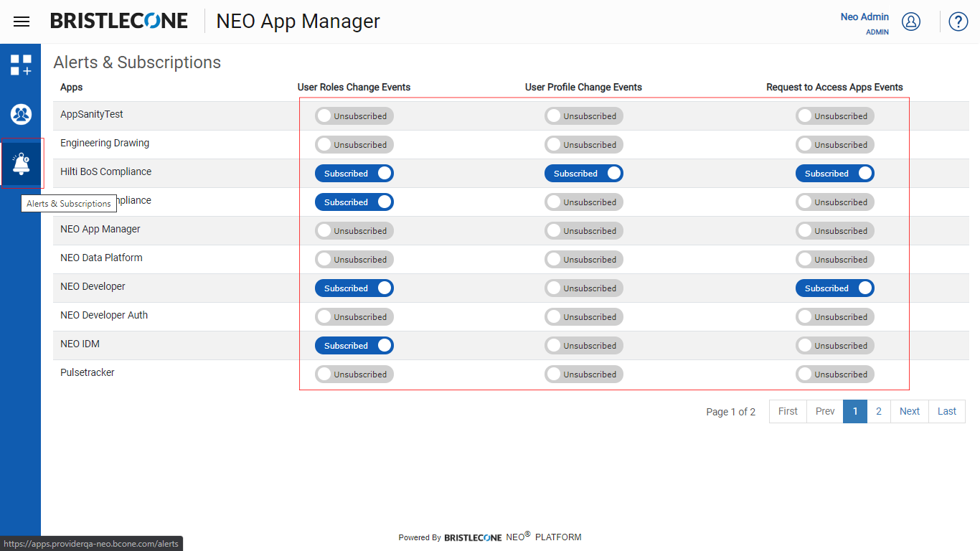Subscribe Pulsetracker User Profile events
The height and width of the screenshot is (551, 980).
(x=584, y=375)
